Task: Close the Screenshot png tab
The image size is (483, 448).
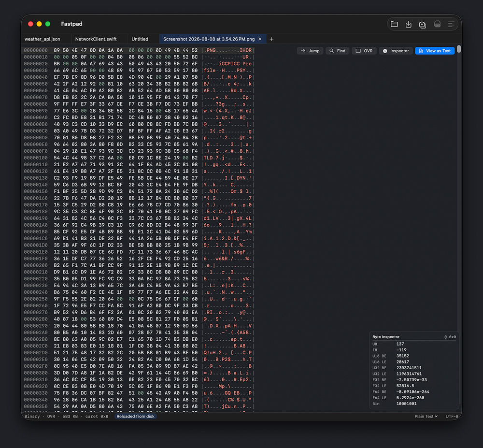Action: click(260, 39)
